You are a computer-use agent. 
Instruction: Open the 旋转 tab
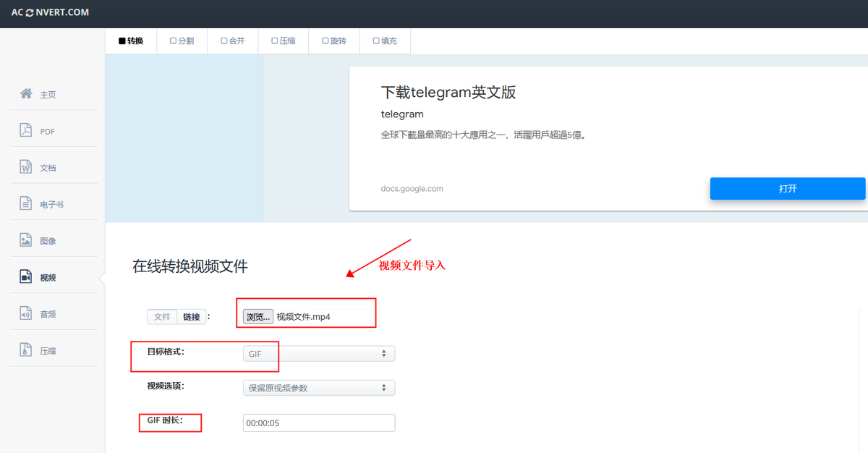(333, 41)
